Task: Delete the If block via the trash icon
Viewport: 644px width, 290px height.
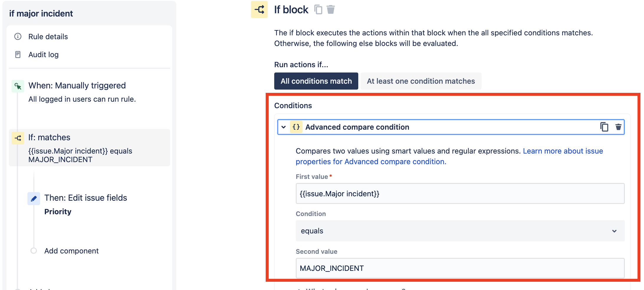Action: [x=331, y=9]
